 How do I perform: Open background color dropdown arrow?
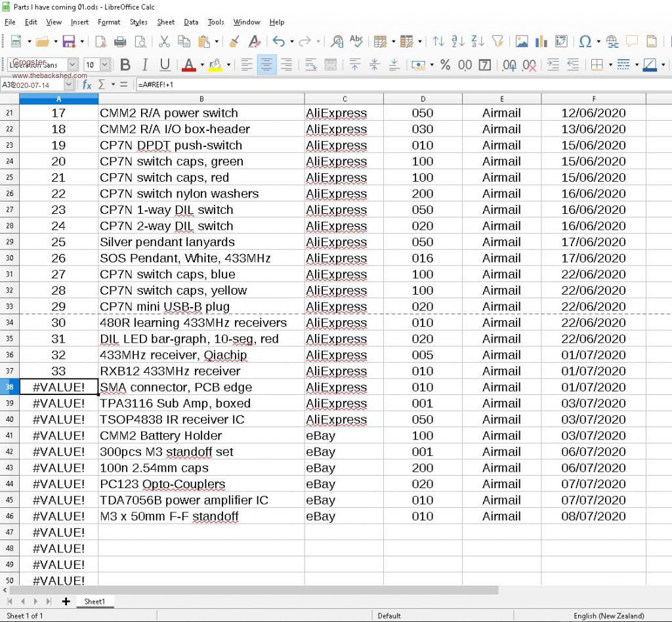228,65
